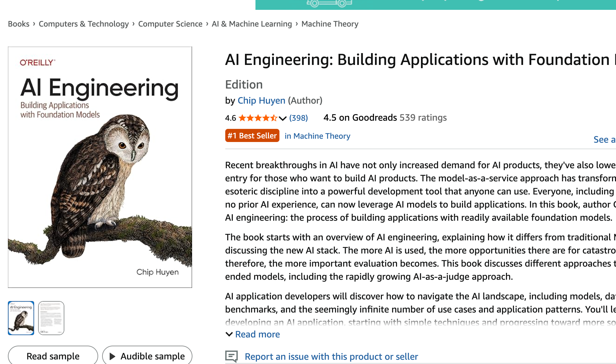Viewport: 616px width, 364px height.
Task: Click the Books breadcrumb link
Action: [x=18, y=24]
